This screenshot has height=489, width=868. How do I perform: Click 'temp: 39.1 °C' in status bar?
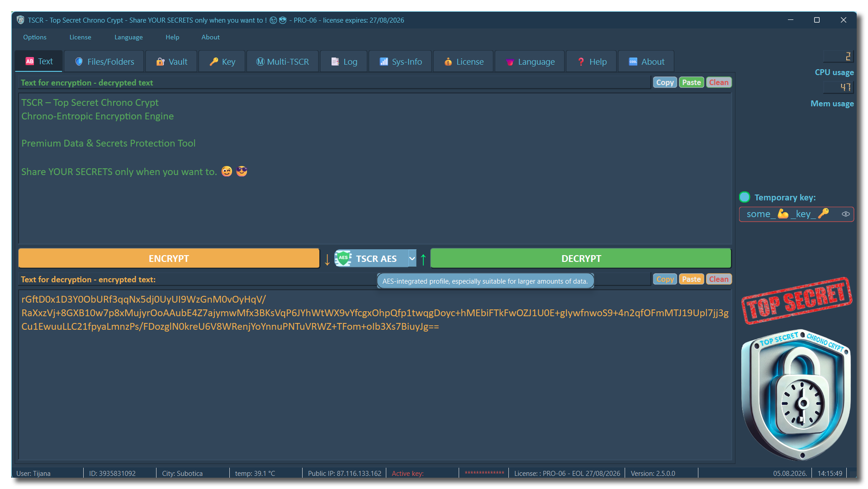pos(255,473)
